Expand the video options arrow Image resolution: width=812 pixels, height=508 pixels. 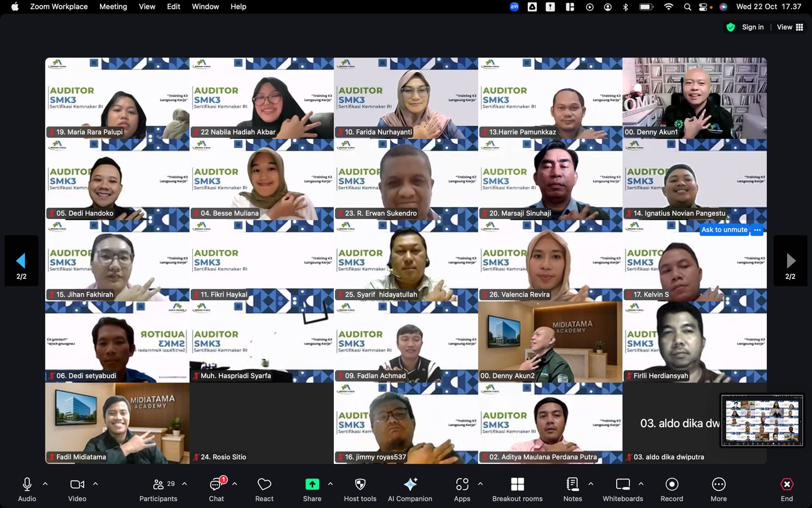point(95,484)
